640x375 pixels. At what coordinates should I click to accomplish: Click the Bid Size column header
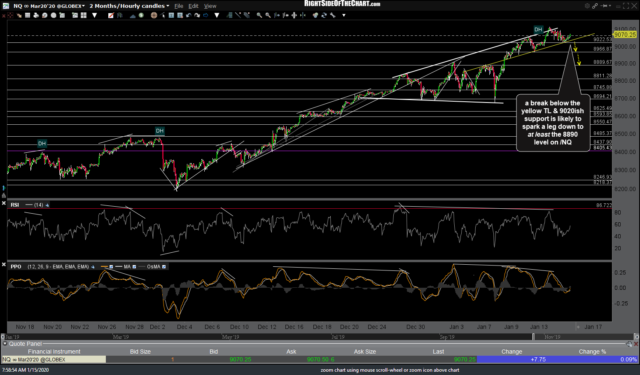tap(140, 352)
